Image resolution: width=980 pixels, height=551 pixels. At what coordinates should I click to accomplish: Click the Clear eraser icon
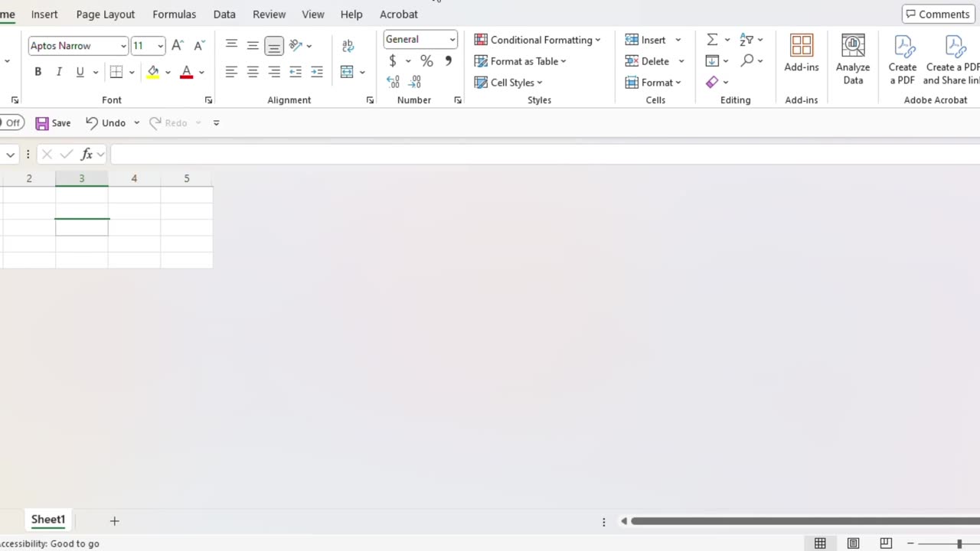pyautogui.click(x=712, y=82)
